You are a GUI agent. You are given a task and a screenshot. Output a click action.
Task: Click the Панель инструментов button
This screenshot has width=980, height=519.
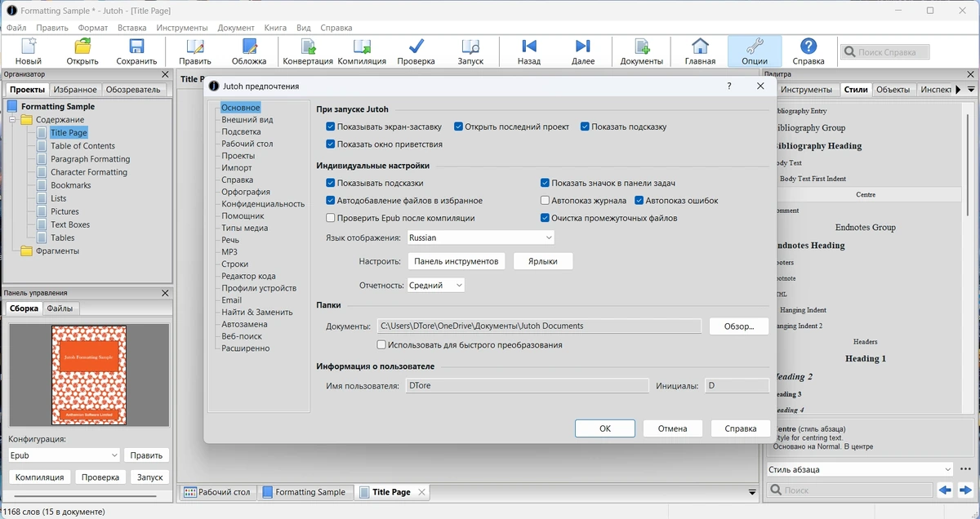pos(456,261)
